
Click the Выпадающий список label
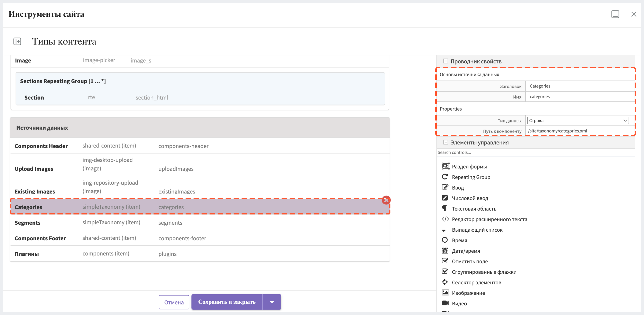pyautogui.click(x=477, y=230)
